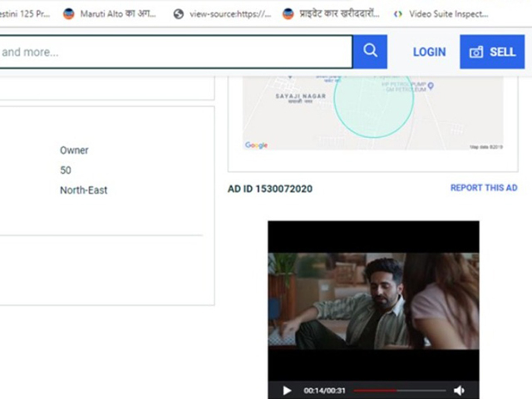Click the Google logo on the map
Viewport: 532px width, 399px height.
(256, 145)
